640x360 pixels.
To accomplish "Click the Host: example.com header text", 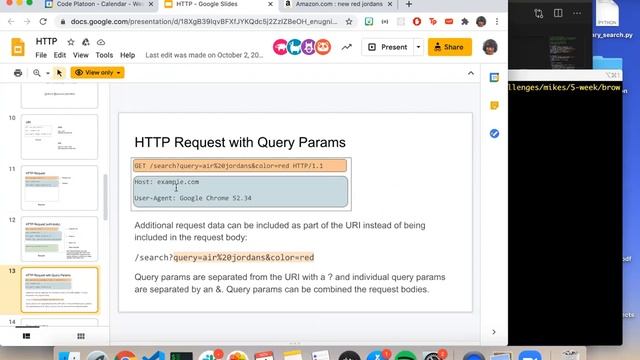I will 167,182.
